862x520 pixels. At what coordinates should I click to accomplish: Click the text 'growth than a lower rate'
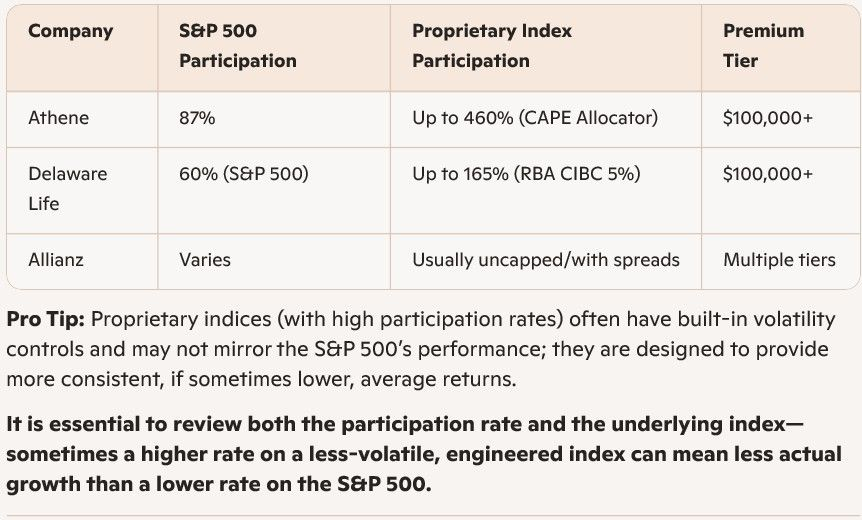(110, 484)
